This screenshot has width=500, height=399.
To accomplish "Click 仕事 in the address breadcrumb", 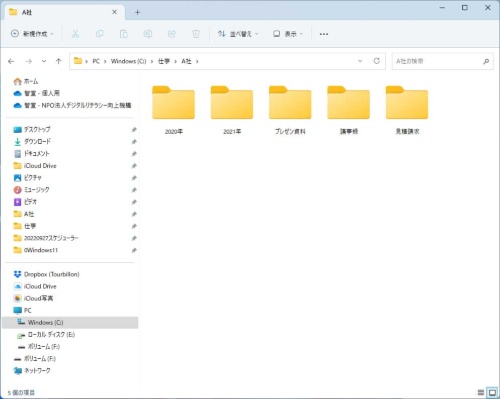I will coord(164,61).
